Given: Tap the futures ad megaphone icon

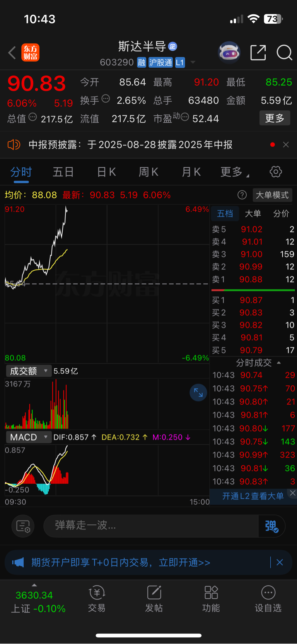Looking at the screenshot, I should click(18, 562).
